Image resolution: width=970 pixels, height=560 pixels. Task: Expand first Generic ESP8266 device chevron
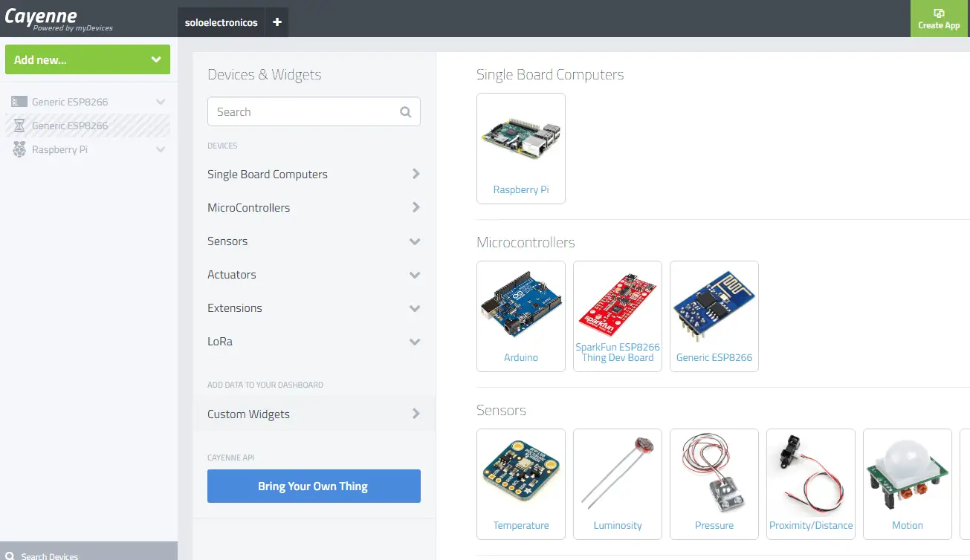(160, 102)
